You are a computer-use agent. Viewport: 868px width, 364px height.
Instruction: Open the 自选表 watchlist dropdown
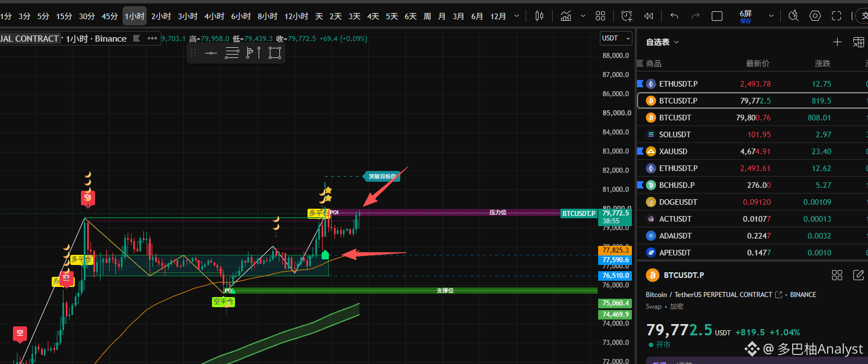(662, 42)
